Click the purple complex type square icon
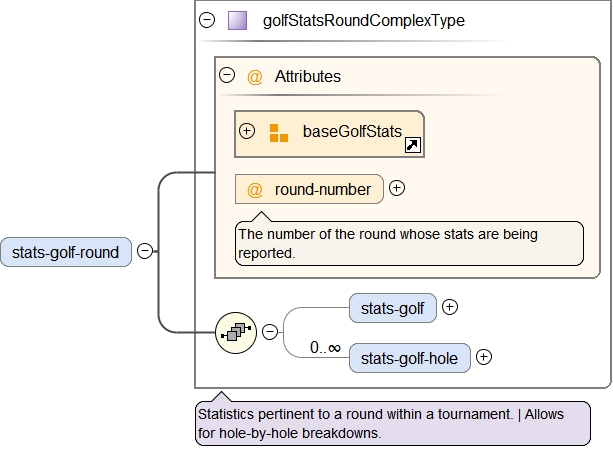This screenshot has width=613, height=449. [237, 20]
